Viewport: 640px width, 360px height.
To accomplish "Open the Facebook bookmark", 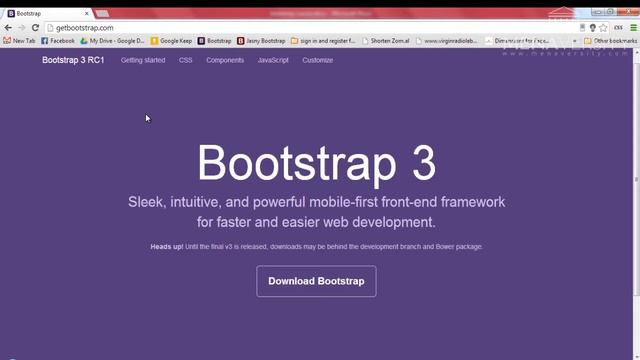I will pos(58,41).
